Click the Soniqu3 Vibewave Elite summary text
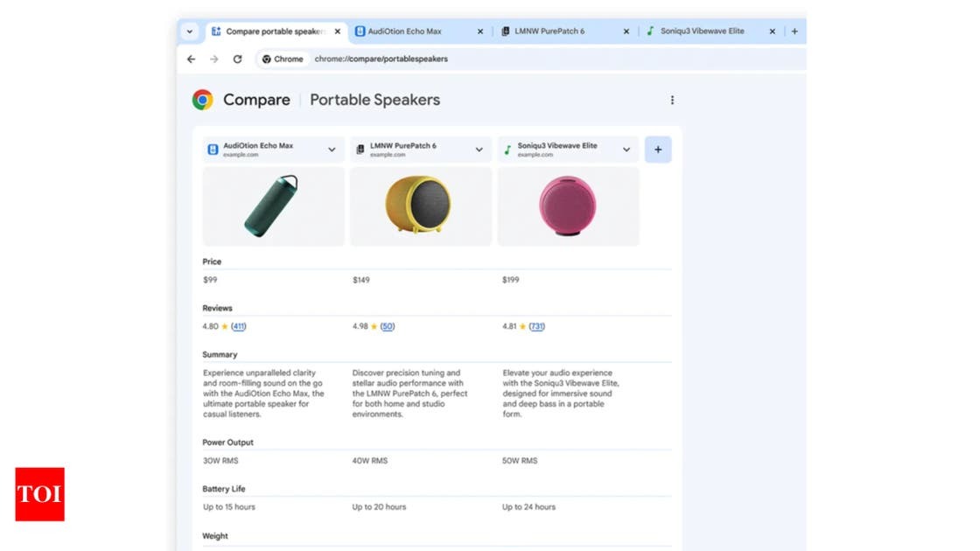Screen dimensions: 980x551 click(x=561, y=394)
